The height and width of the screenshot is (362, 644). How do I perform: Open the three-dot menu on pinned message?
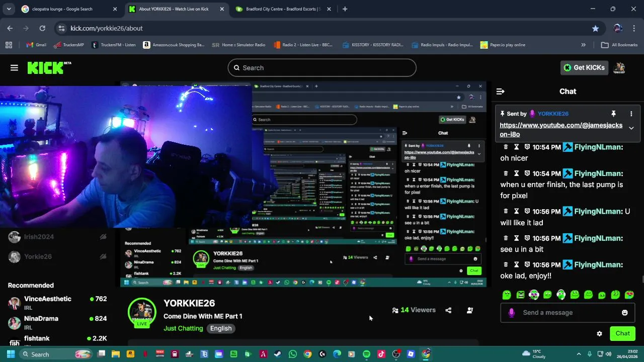[631, 114]
